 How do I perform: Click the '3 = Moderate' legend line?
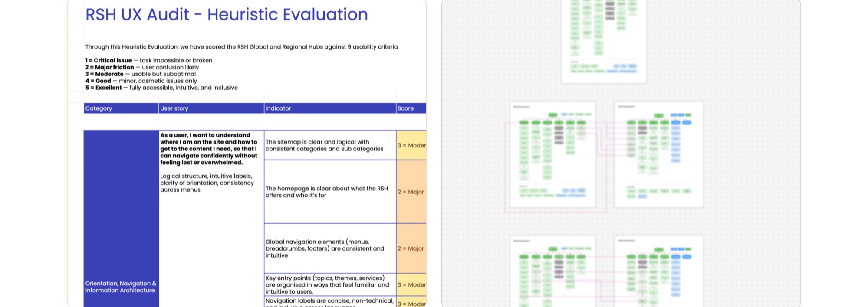(140, 74)
